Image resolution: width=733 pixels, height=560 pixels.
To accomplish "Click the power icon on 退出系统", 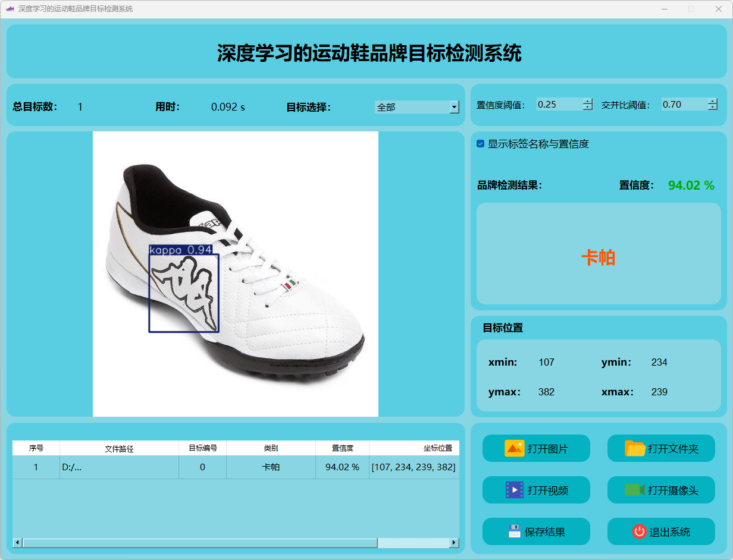I will (640, 531).
